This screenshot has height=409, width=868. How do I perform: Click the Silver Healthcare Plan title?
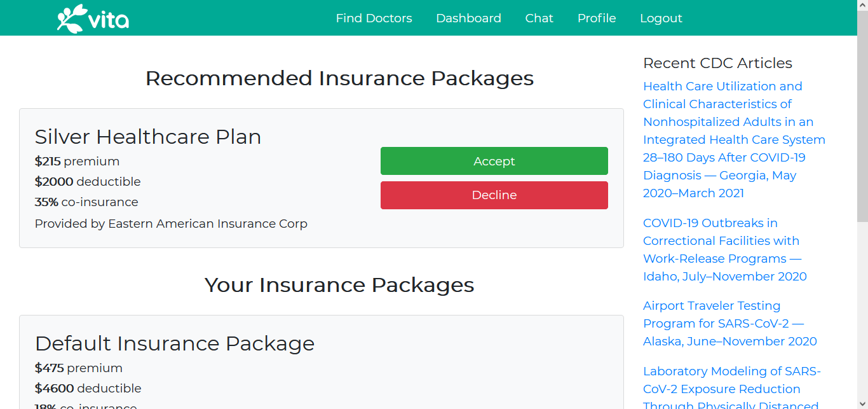148,137
